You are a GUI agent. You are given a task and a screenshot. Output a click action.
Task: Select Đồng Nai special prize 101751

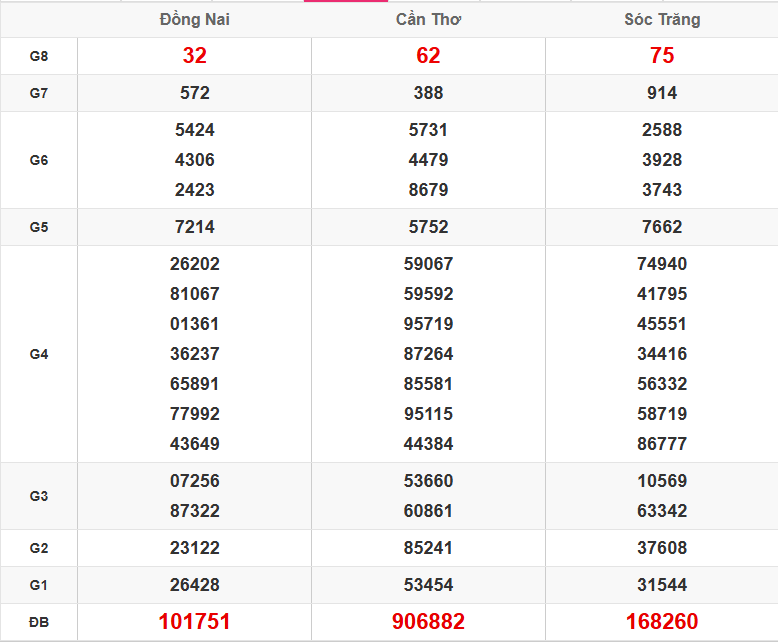[x=194, y=622]
